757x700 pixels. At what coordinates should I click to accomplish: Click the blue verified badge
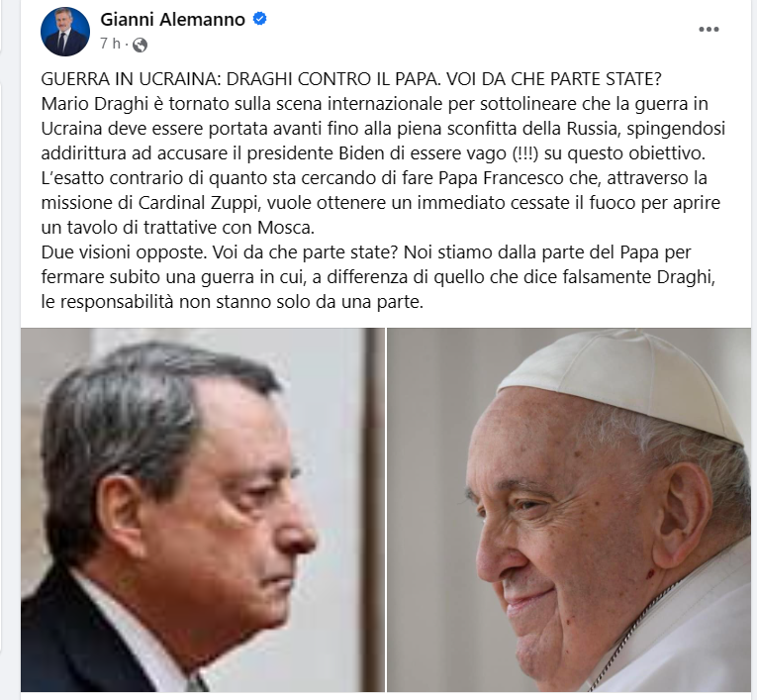(x=259, y=19)
